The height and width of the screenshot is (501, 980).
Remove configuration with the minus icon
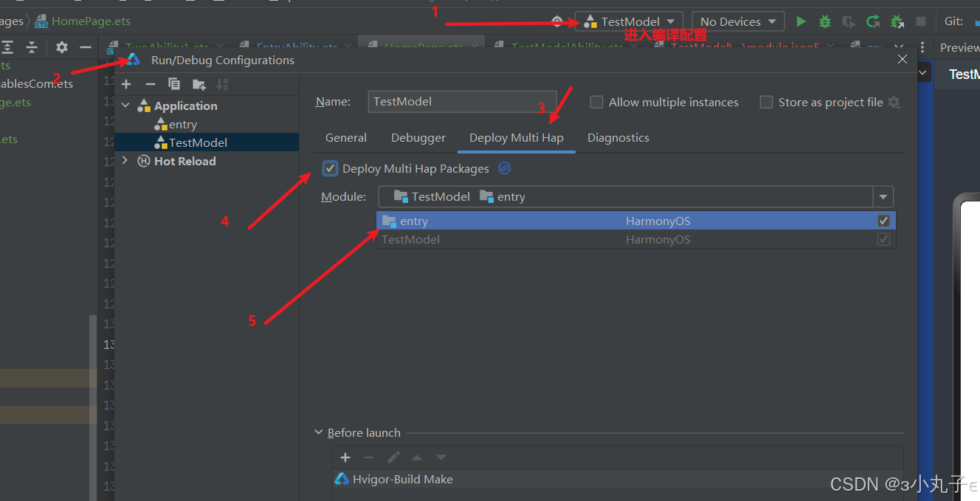pos(150,84)
